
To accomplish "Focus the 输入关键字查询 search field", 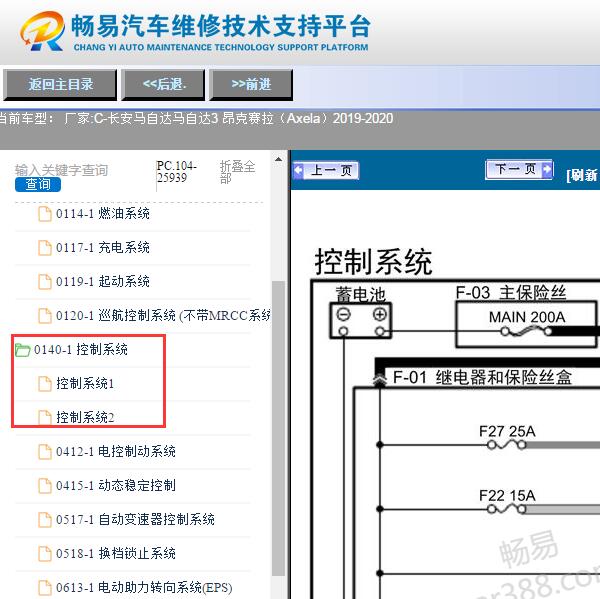I will point(62,170).
